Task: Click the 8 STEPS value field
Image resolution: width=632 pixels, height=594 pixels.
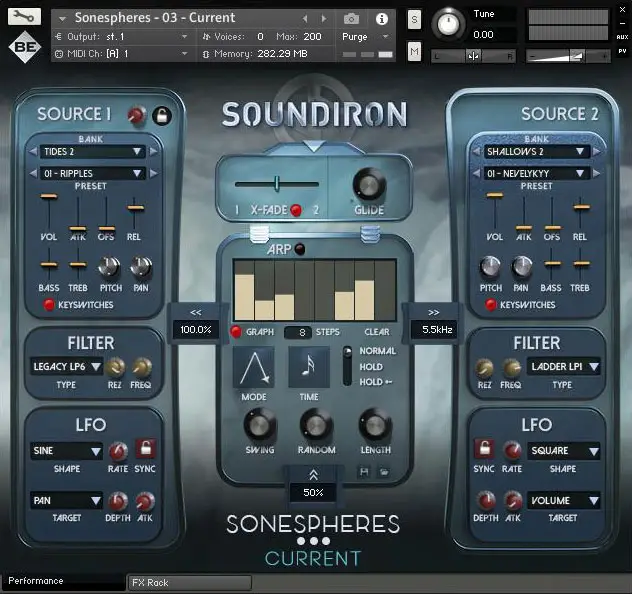Action: click(x=298, y=332)
